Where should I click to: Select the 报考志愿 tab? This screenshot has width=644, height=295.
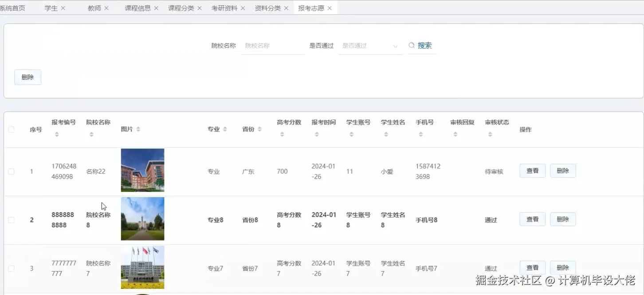pos(311,8)
